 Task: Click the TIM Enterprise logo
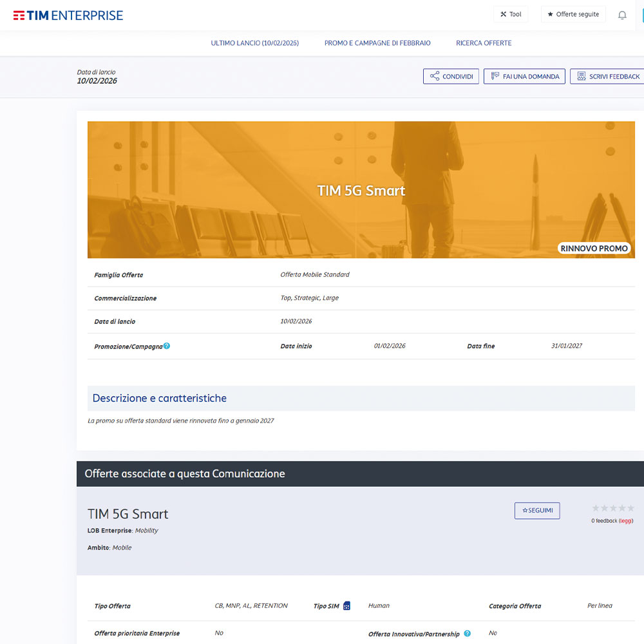[68, 15]
